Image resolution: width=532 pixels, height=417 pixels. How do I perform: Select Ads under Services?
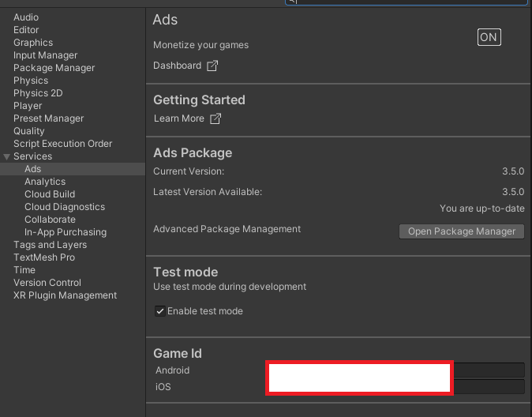[32, 169]
